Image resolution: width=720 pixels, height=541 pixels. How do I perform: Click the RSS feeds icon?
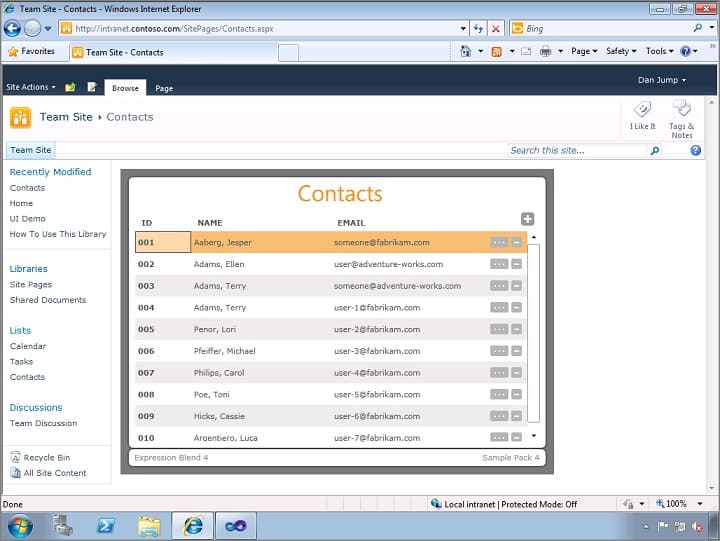(496, 51)
